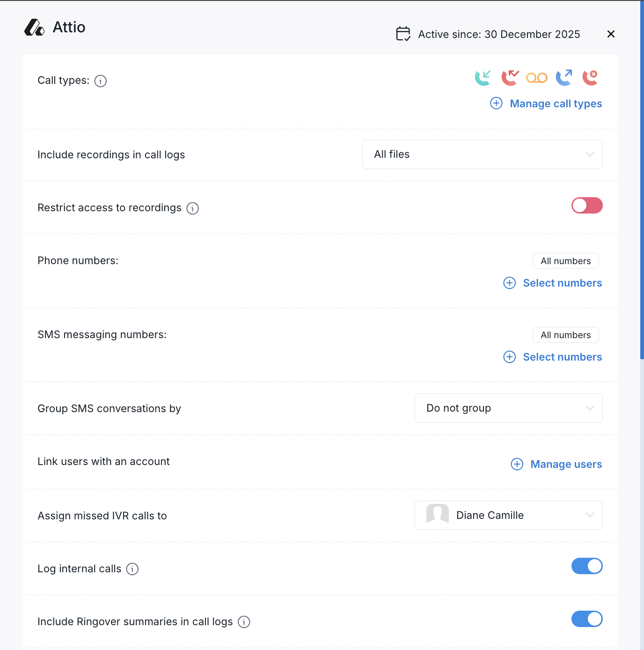Click the blue outgoing call type icon

coord(563,78)
